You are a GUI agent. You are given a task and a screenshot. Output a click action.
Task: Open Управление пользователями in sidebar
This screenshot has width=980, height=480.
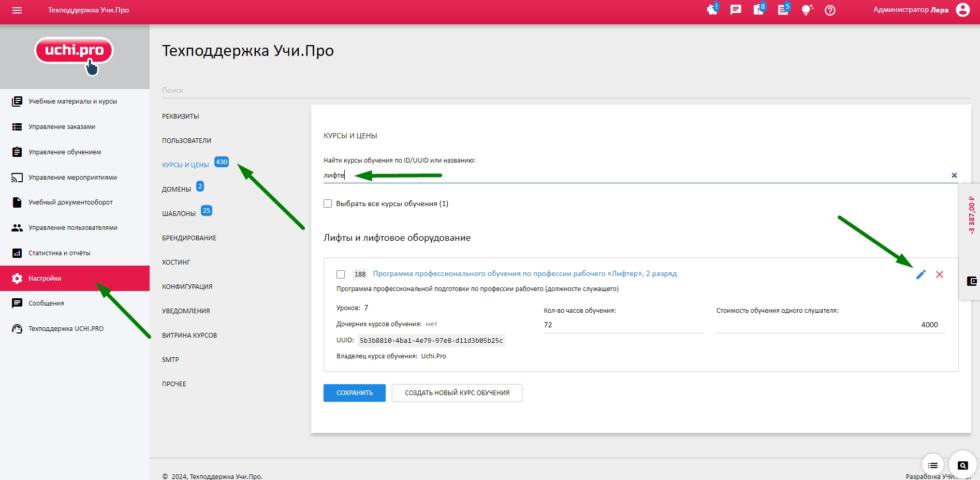(75, 228)
